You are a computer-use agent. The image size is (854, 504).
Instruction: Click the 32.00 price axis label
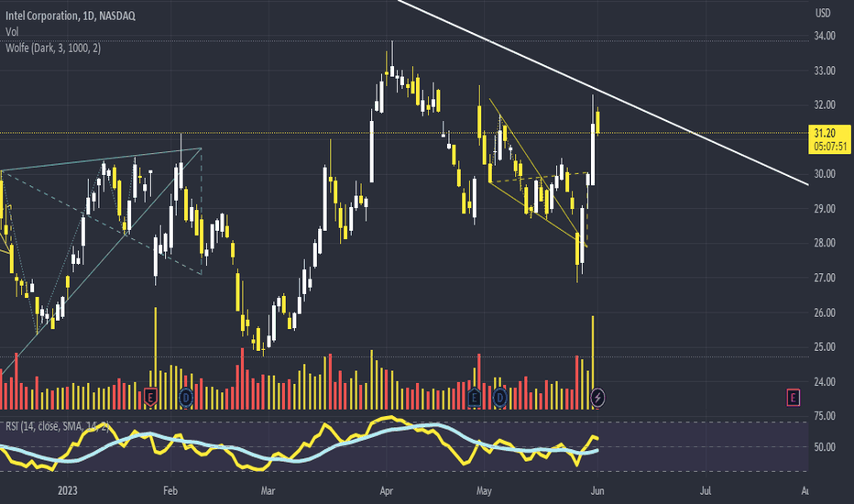point(825,105)
